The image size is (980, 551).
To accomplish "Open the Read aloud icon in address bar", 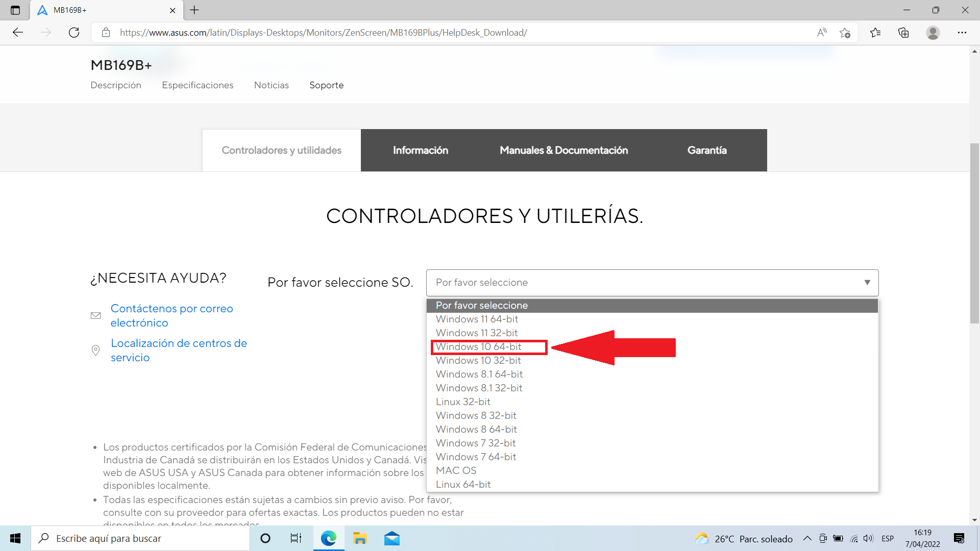I will [821, 33].
